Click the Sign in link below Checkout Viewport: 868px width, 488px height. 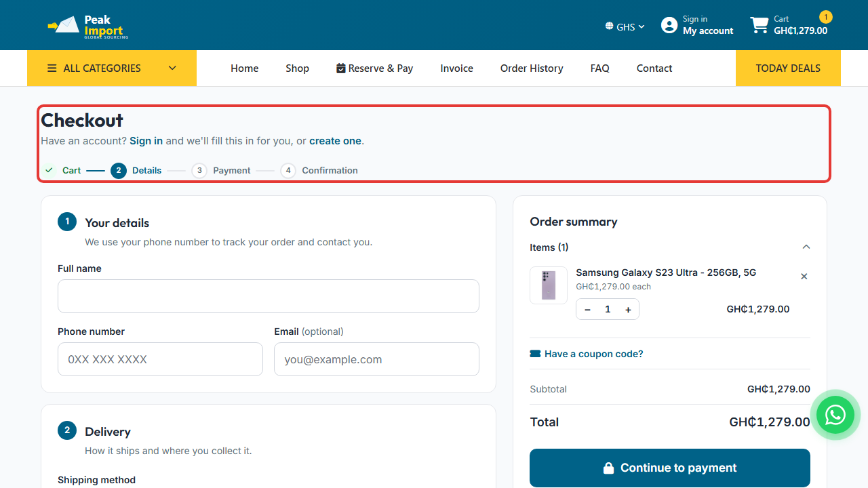coord(146,141)
